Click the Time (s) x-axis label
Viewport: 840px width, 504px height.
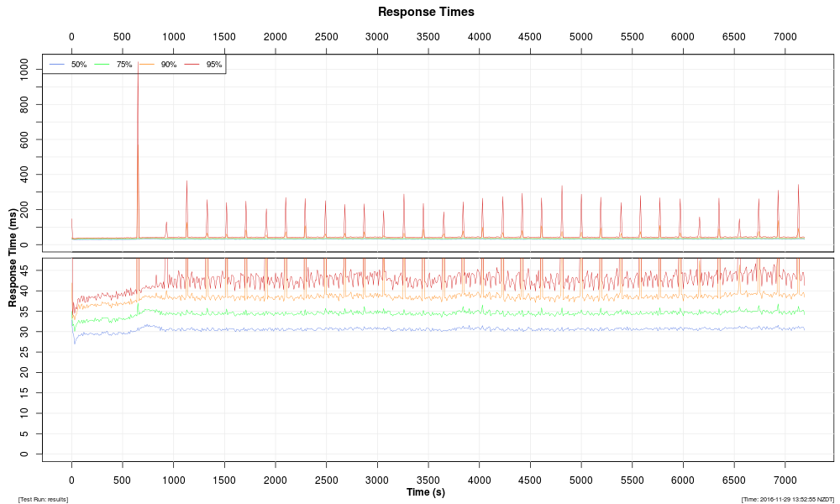coord(426,492)
